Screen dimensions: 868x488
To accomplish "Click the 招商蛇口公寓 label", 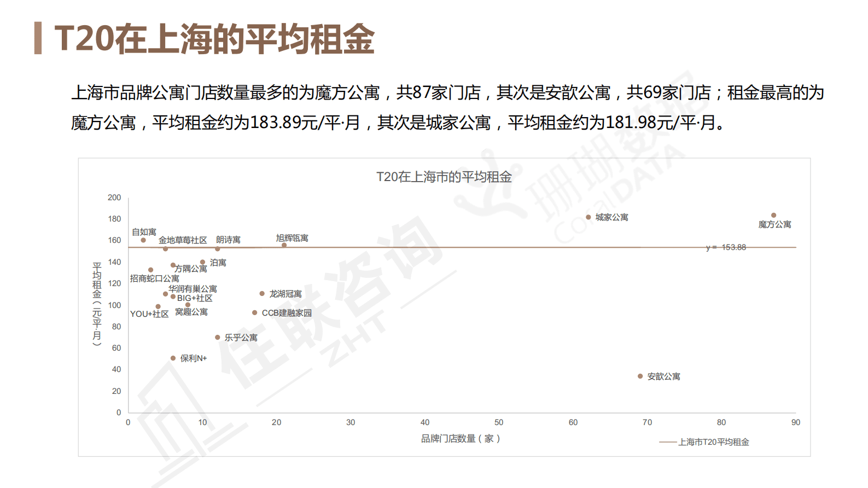I will point(154,278).
